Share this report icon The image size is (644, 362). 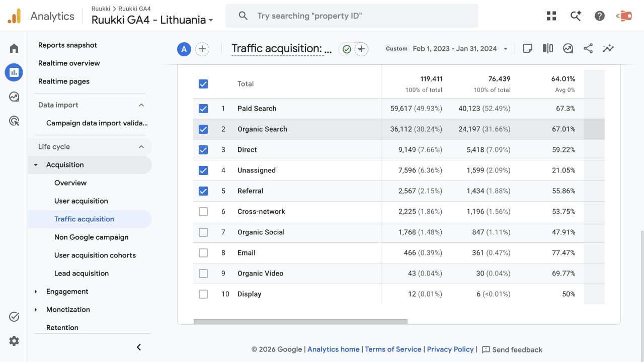(588, 49)
